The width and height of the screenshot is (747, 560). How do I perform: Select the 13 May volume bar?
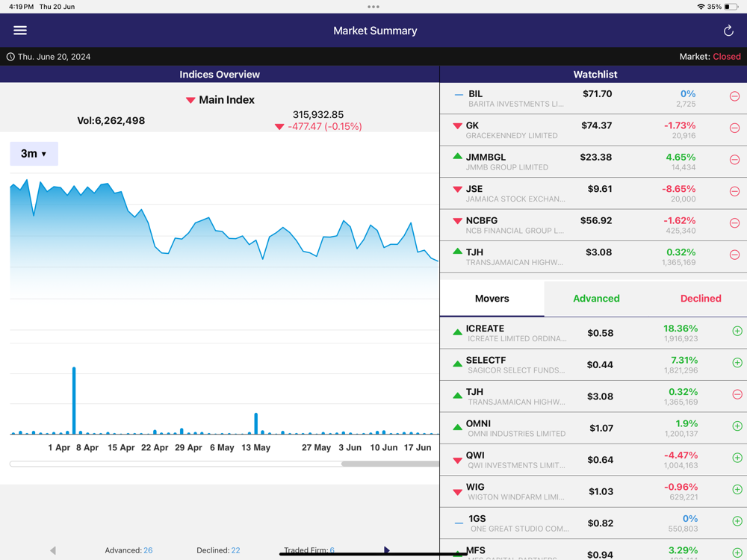(255, 423)
